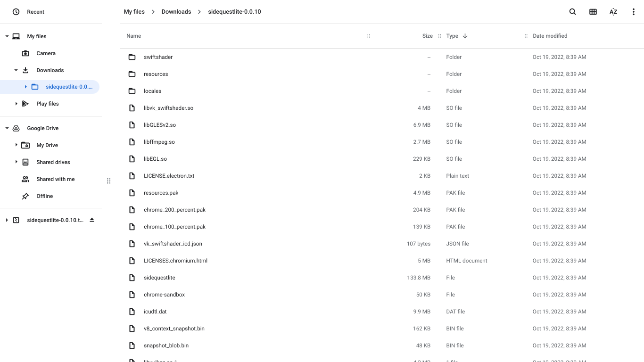Expand the Google Drive tree entry

coord(7,128)
